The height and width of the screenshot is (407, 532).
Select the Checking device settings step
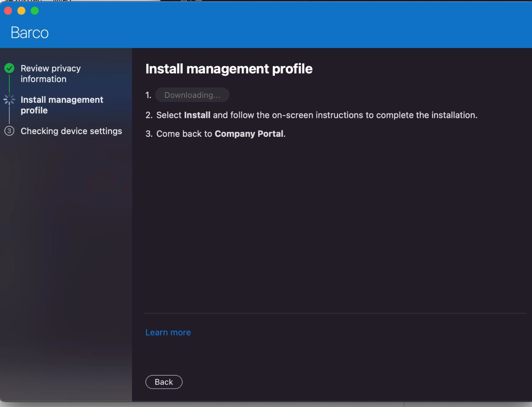tap(71, 131)
